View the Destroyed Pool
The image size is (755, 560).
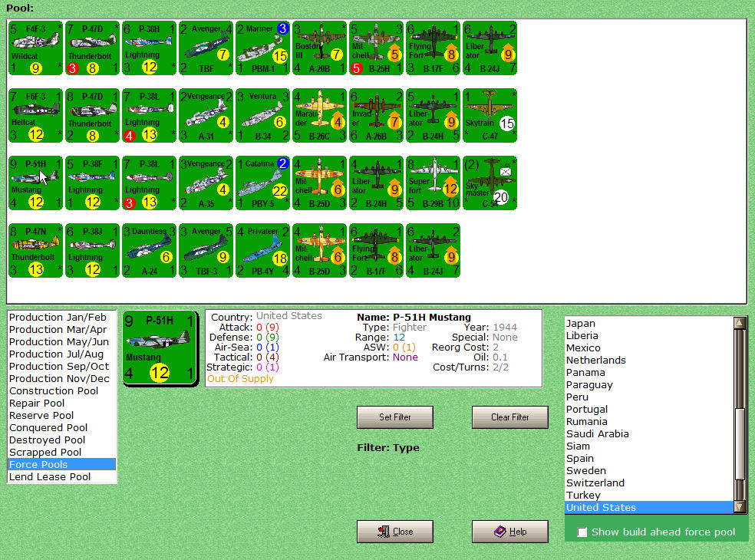click(x=62, y=440)
